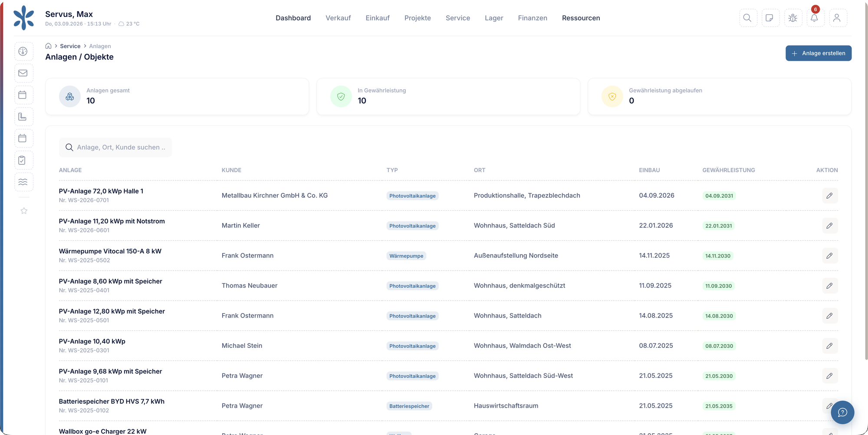Click the In Gewährleistung card
Image resolution: width=868 pixels, height=435 pixels.
point(448,96)
